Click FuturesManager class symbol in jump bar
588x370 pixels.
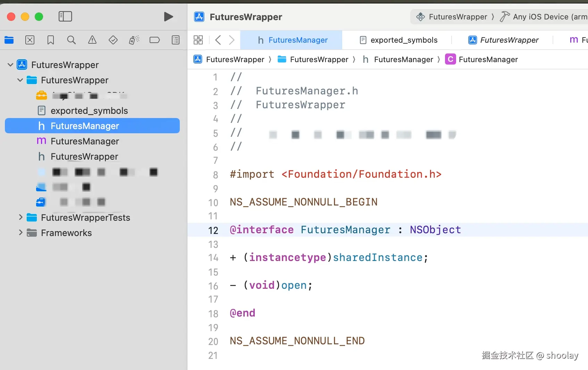click(x=488, y=59)
